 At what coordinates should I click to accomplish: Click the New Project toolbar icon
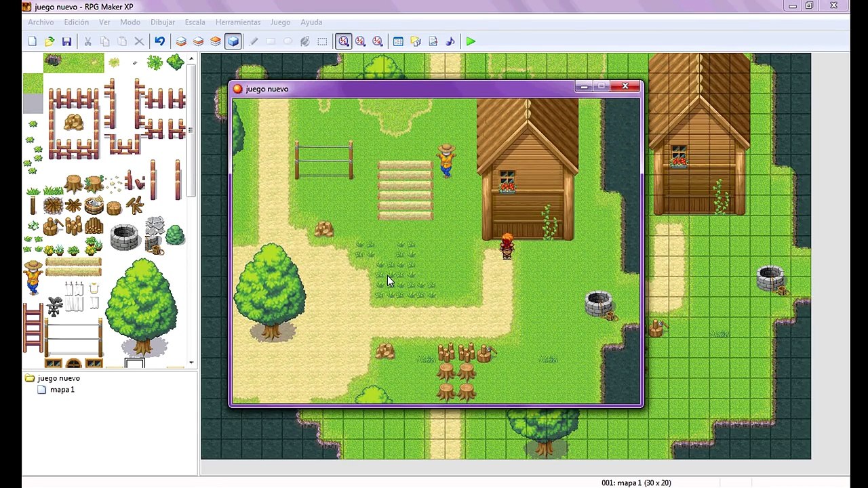point(33,41)
